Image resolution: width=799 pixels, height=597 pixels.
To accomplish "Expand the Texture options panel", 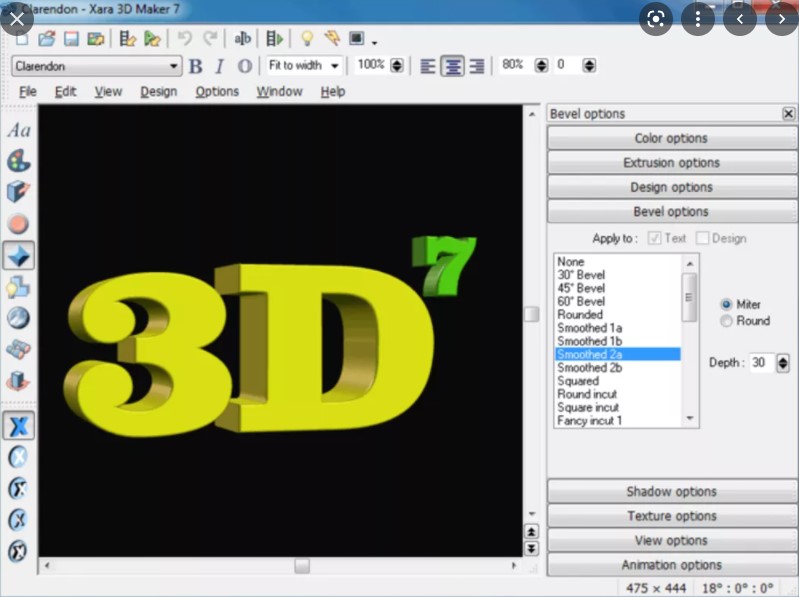I will (x=672, y=516).
